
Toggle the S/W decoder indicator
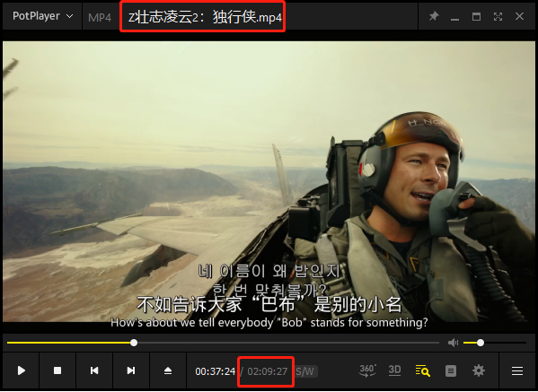[x=305, y=371]
